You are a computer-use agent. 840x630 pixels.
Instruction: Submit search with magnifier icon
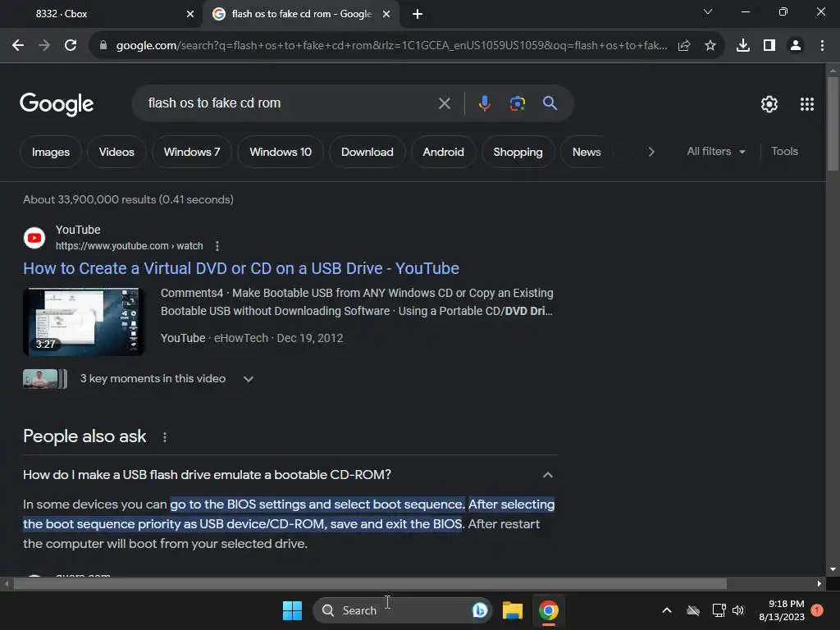[x=550, y=103]
